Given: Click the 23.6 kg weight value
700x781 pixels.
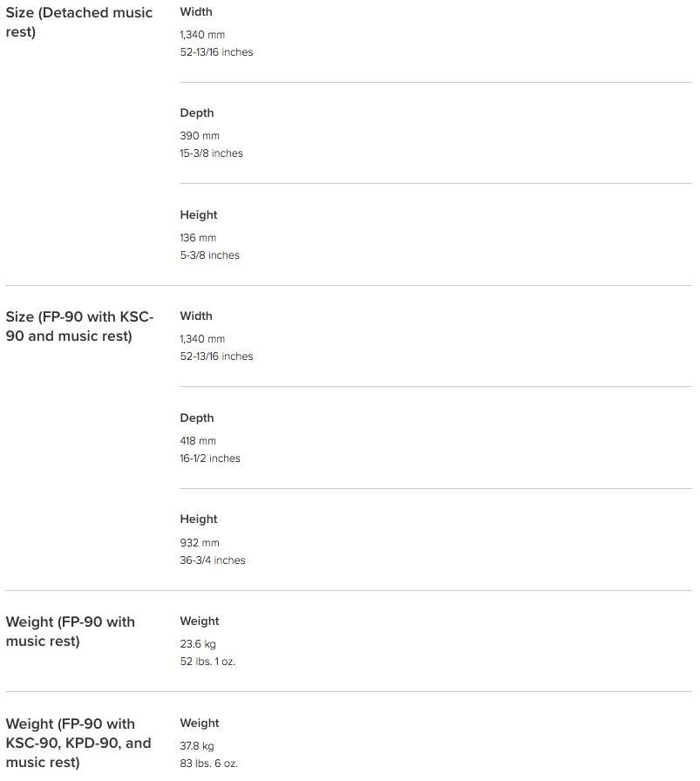Looking at the screenshot, I should pyautogui.click(x=198, y=644).
